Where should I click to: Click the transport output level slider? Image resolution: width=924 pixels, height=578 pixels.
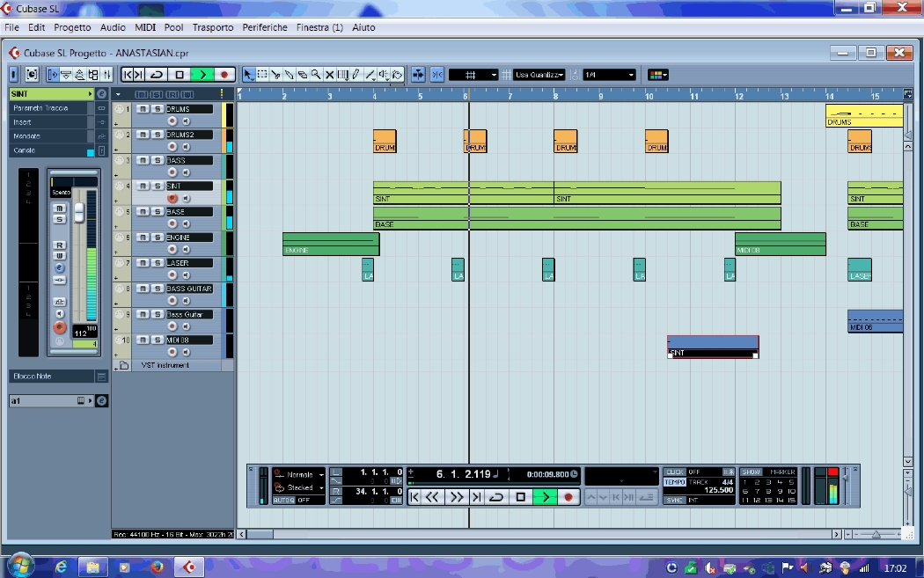tap(846, 478)
